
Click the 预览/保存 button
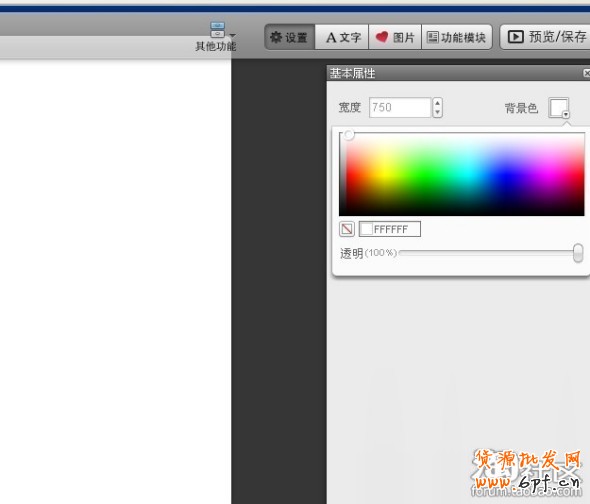coord(546,37)
